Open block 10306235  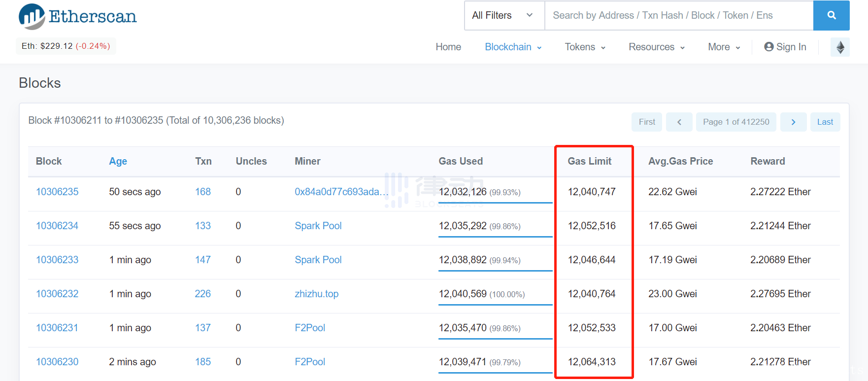tap(57, 192)
